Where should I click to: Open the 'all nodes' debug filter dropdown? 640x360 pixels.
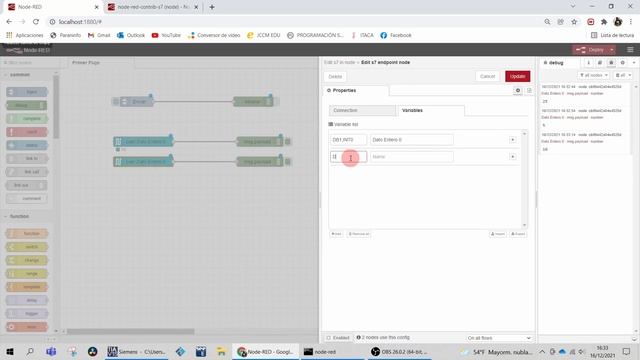click(593, 75)
